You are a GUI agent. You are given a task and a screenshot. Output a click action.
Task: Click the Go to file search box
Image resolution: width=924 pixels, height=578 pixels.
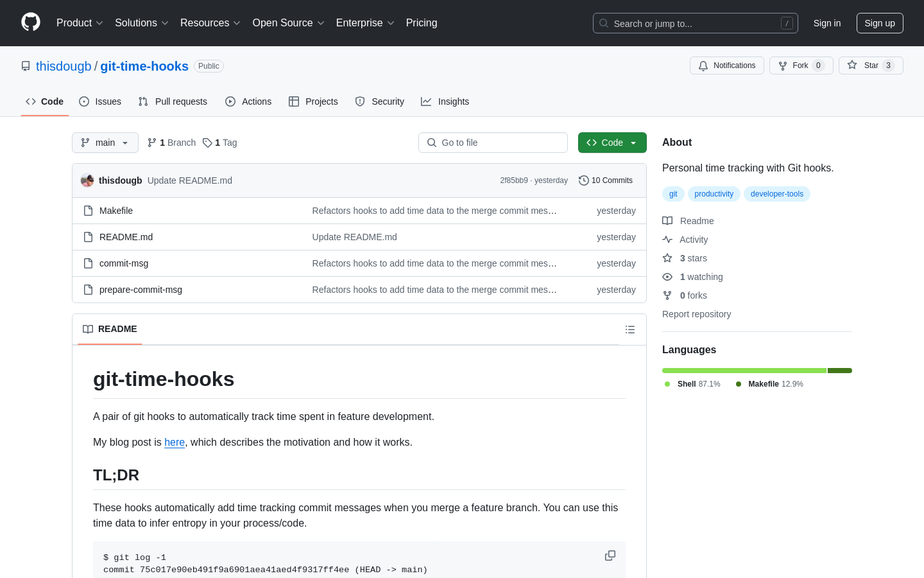[x=493, y=143]
